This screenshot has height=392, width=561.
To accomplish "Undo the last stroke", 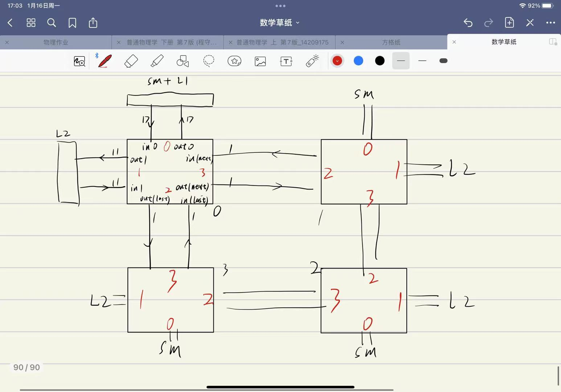I will (468, 23).
